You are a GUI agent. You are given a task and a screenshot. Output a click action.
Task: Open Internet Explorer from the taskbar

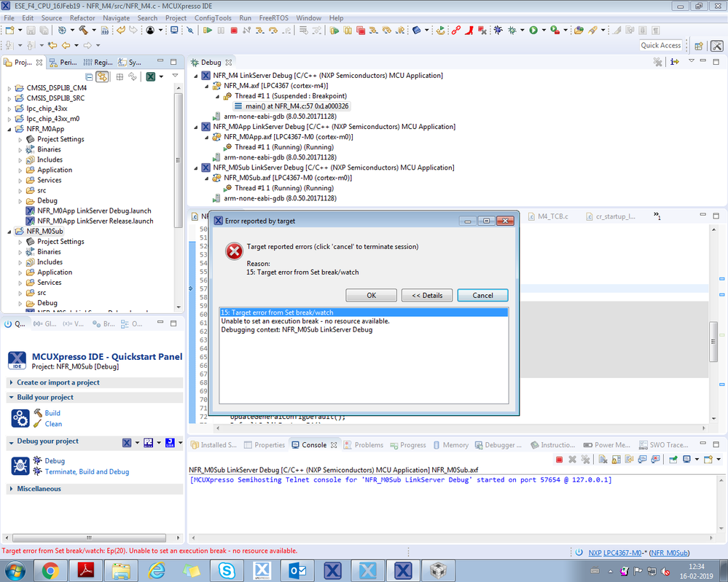pyautogui.click(x=157, y=570)
